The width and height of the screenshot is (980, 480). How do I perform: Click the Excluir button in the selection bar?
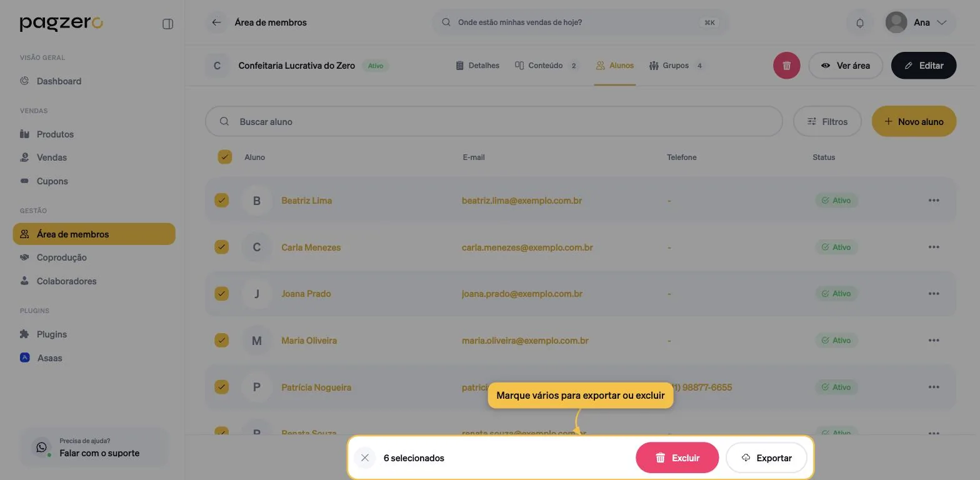click(x=677, y=458)
